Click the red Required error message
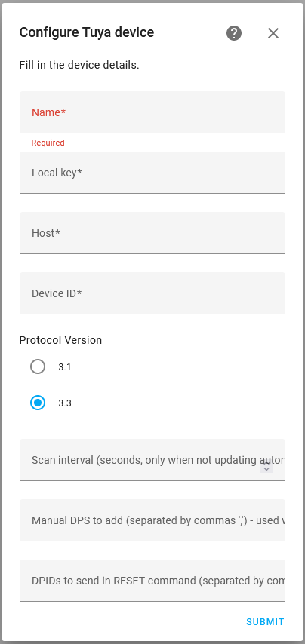 48,143
